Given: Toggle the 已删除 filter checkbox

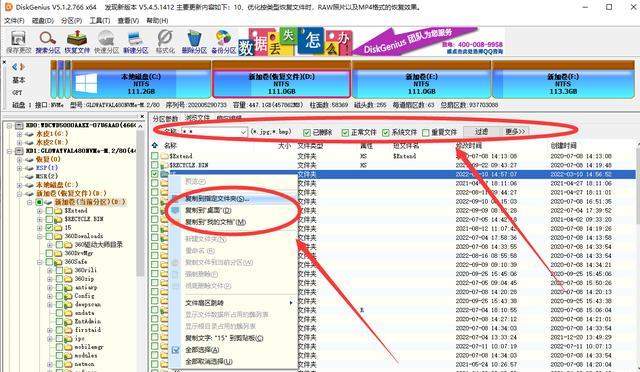Looking at the screenshot, I should click(x=307, y=132).
